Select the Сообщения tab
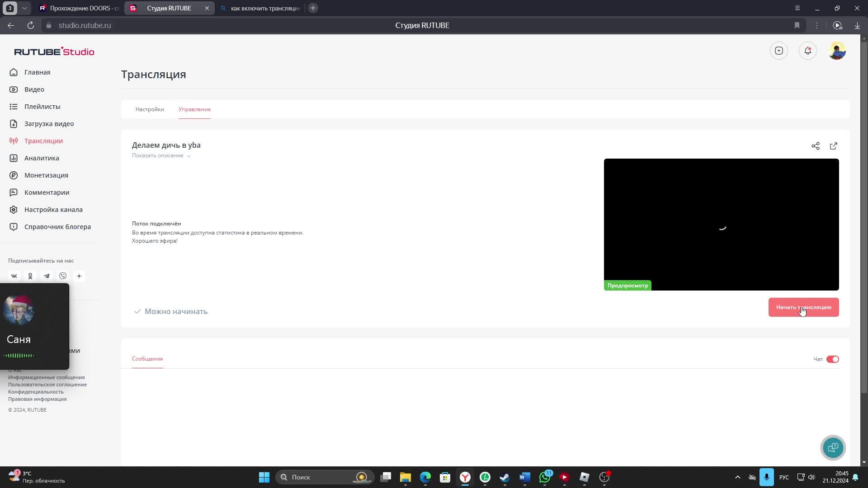 147,359
